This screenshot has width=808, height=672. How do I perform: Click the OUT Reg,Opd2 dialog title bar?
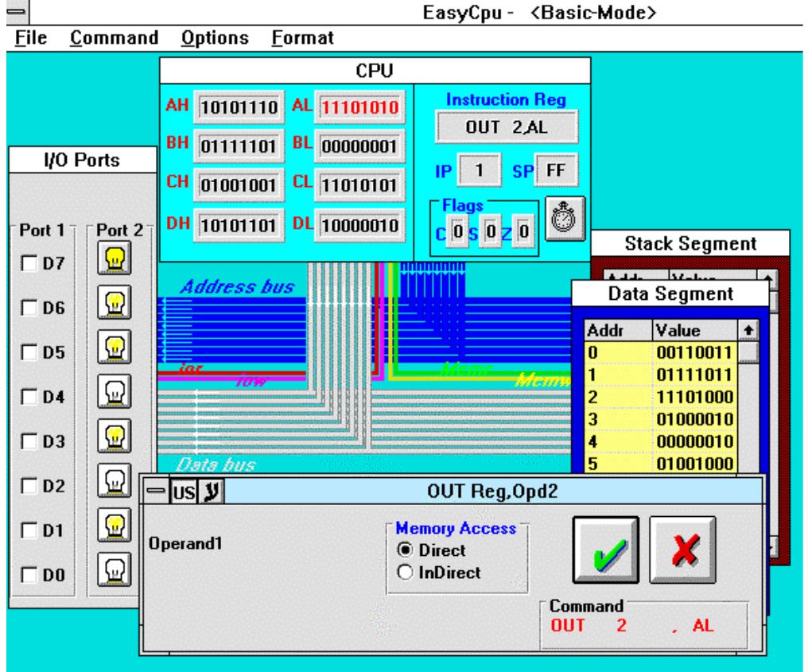(x=492, y=491)
